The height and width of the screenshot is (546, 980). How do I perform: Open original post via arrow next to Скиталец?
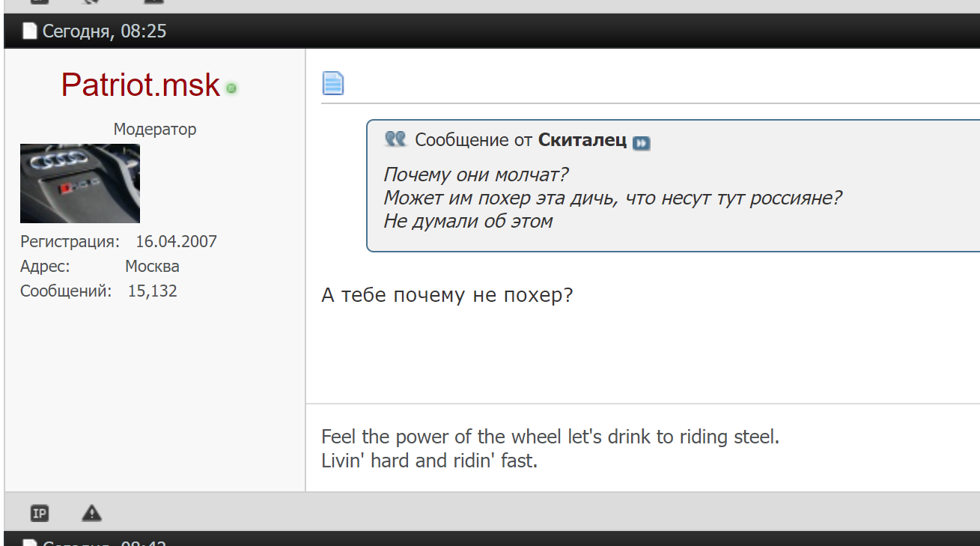641,142
